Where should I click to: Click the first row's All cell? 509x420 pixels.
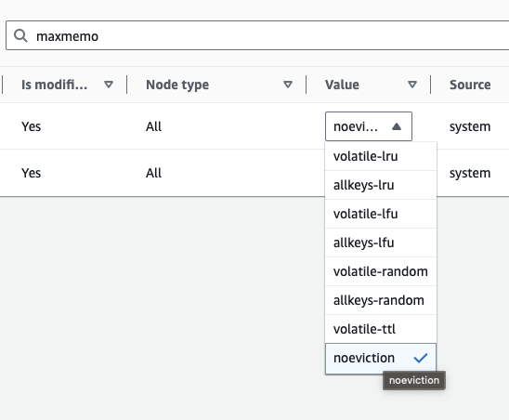[153, 126]
